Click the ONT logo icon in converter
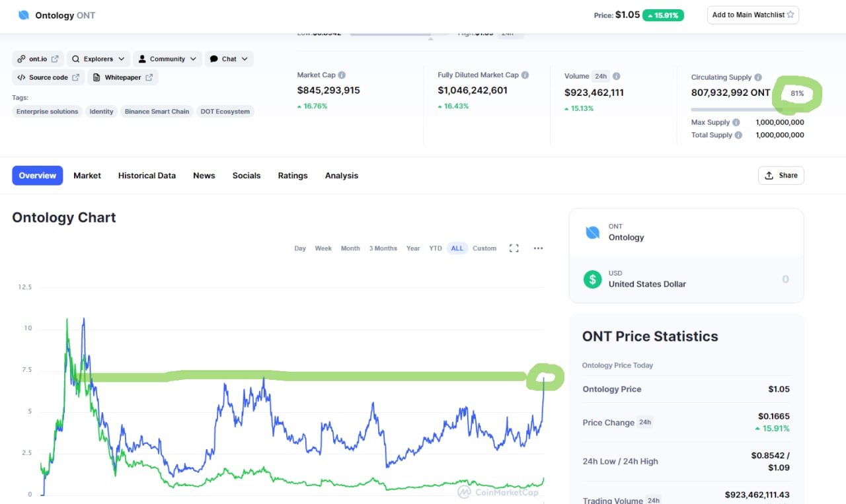 point(593,233)
